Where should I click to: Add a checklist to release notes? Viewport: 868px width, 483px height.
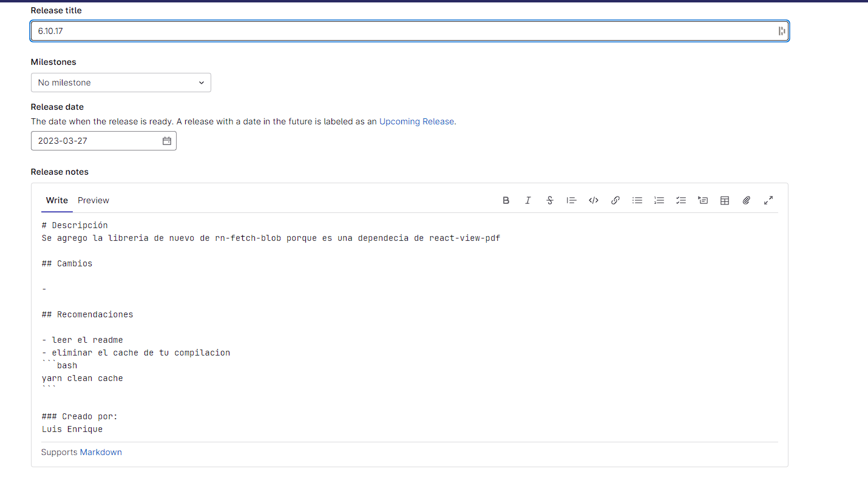coord(681,200)
